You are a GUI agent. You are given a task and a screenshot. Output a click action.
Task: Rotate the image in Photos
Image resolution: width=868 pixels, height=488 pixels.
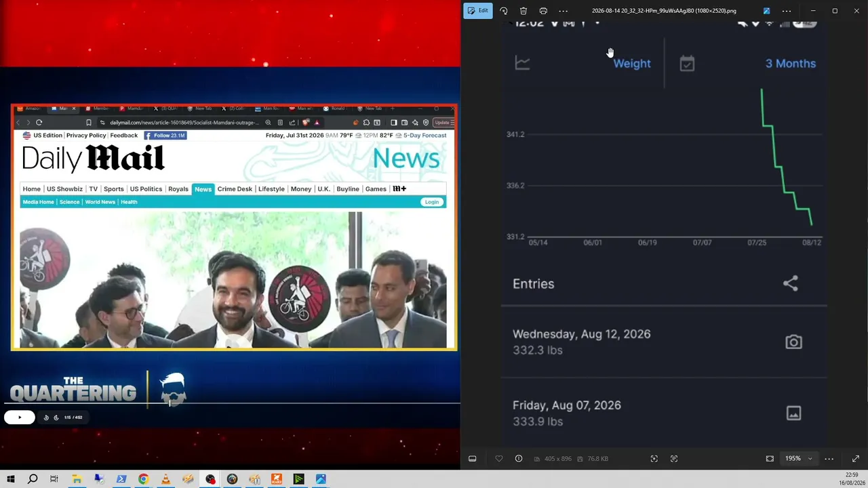[x=504, y=11]
